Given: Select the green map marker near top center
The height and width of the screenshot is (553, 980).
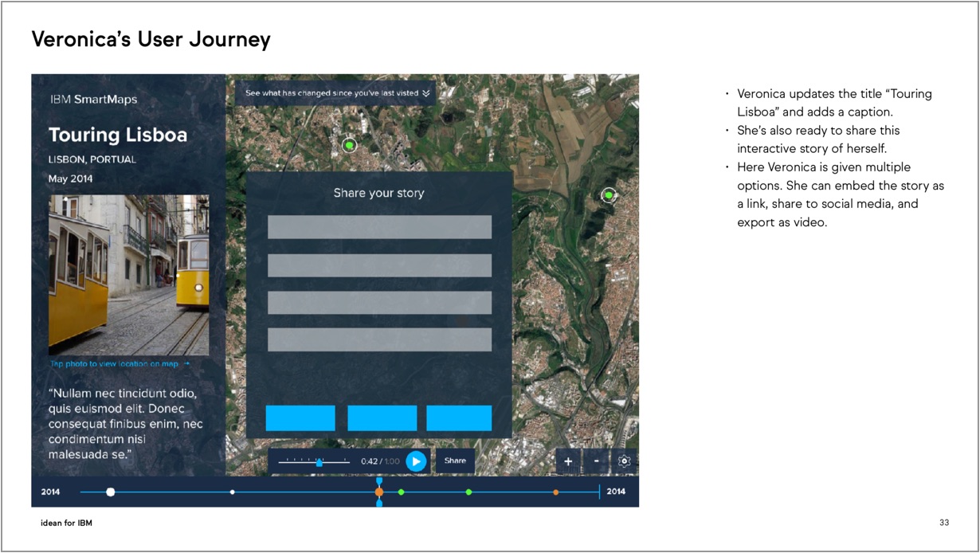Looking at the screenshot, I should (x=349, y=145).
